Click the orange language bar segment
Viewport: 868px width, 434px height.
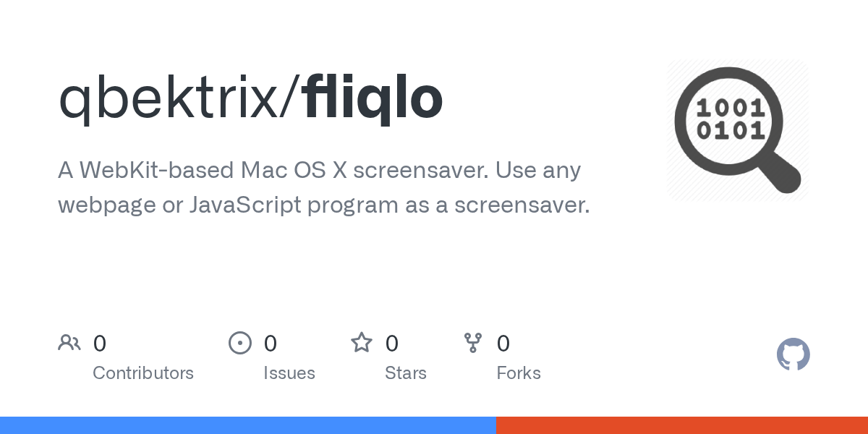(x=681, y=425)
